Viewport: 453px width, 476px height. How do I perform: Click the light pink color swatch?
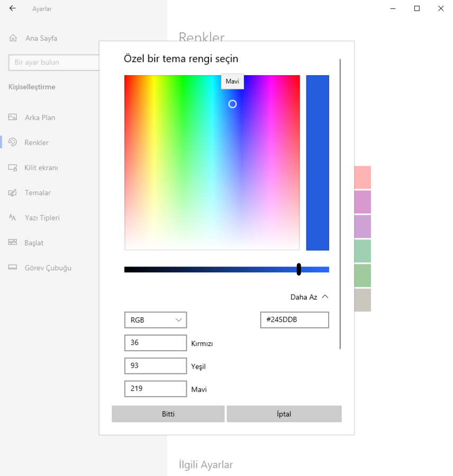363,177
